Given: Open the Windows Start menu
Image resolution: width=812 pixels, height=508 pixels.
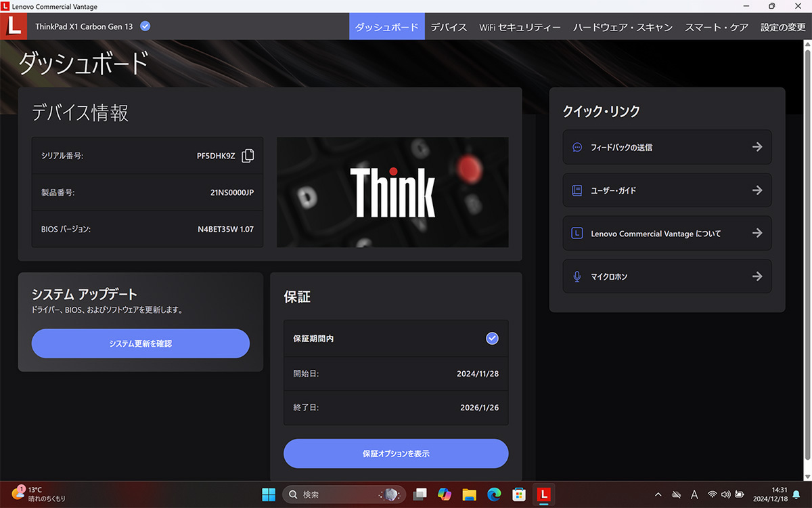Looking at the screenshot, I should coord(269,494).
